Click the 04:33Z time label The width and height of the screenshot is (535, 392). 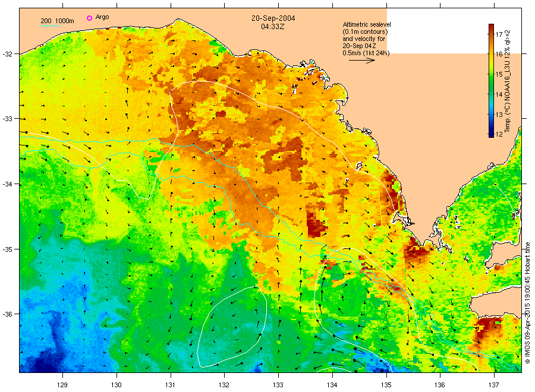(273, 27)
